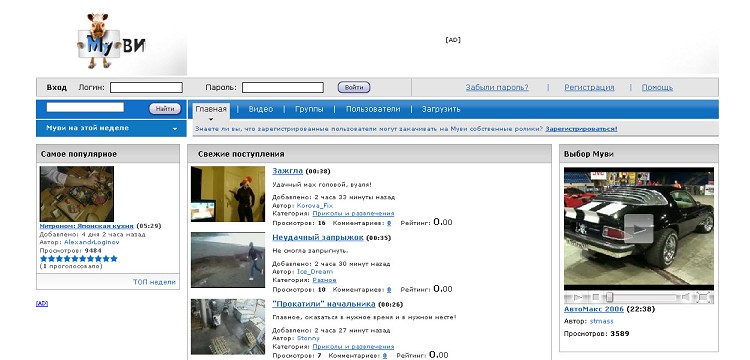Open the "Неудачный запрыжок" video title
Image resolution: width=750 pixels, height=360 pixels.
318,237
